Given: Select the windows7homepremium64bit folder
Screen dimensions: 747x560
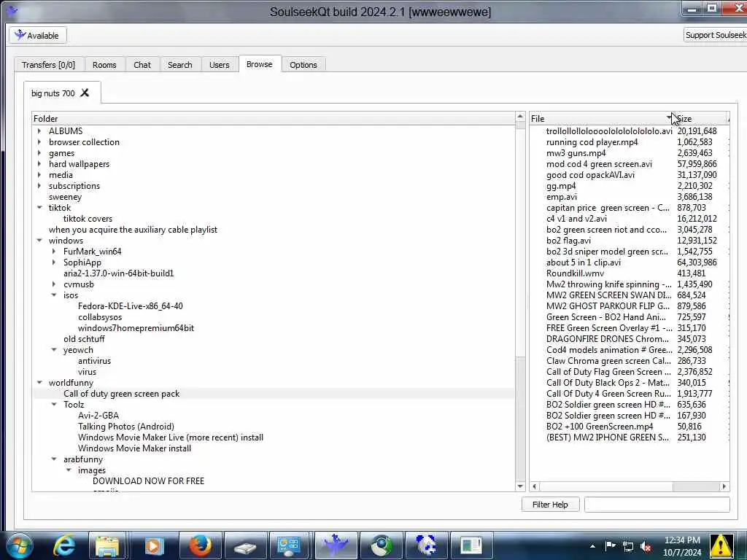Looking at the screenshot, I should pos(136,328).
